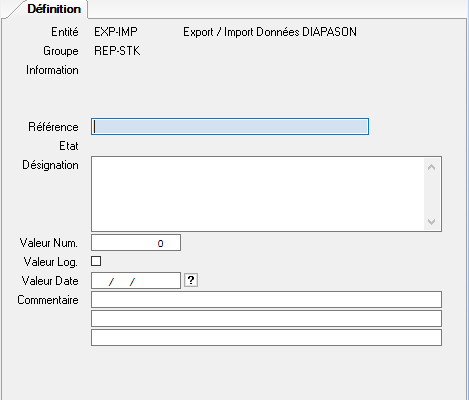Click the Désignation scroll down arrow

431,221
